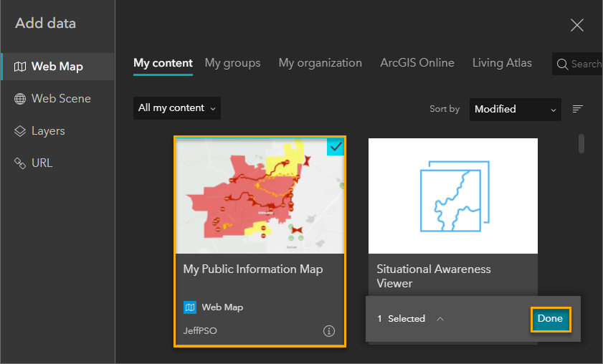Uncheck the selected map checkmark
The width and height of the screenshot is (603, 364).
(x=336, y=146)
